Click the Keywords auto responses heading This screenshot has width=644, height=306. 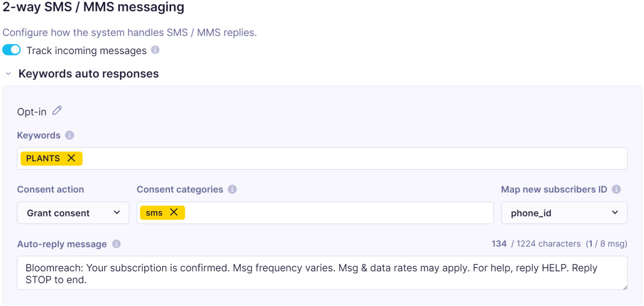click(x=89, y=74)
